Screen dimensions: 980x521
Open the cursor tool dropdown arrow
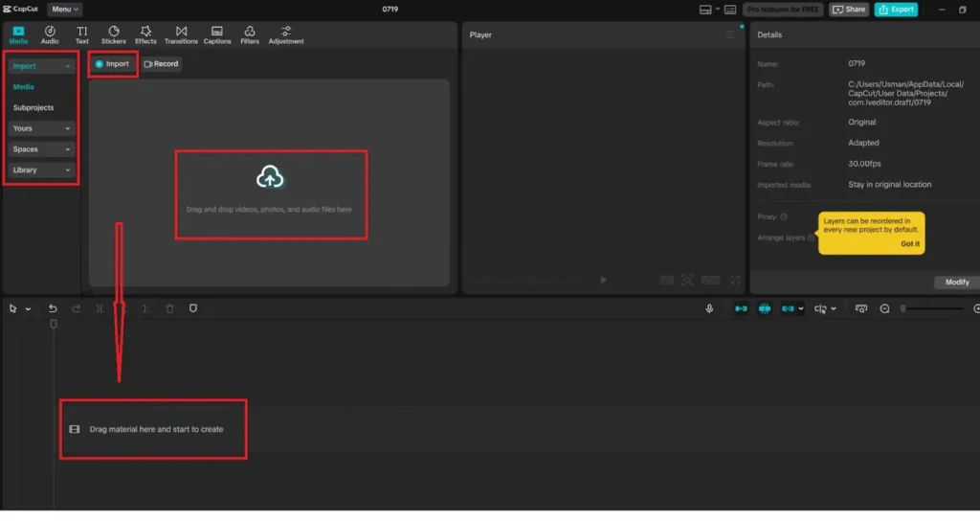click(x=28, y=309)
